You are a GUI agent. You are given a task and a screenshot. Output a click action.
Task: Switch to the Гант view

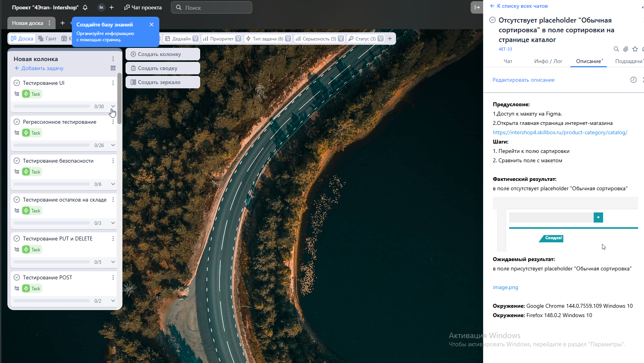[47, 39]
